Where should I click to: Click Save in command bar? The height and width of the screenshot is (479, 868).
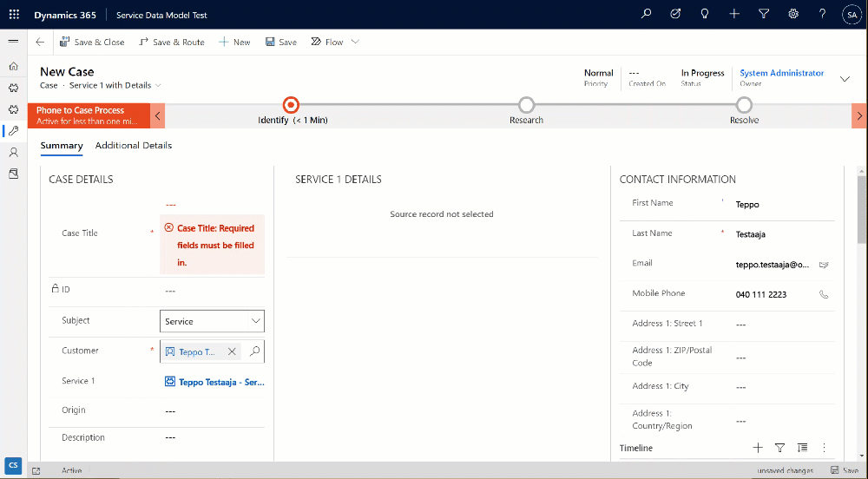coord(281,42)
